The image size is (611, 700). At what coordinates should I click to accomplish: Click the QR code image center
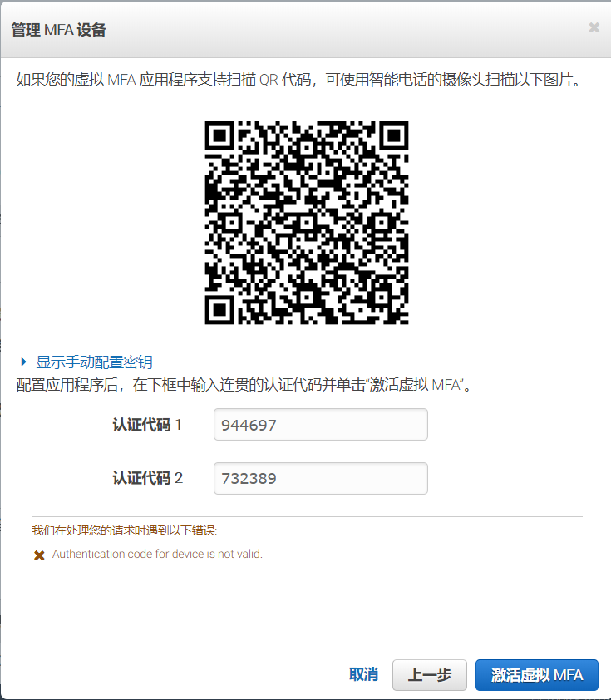(307, 222)
